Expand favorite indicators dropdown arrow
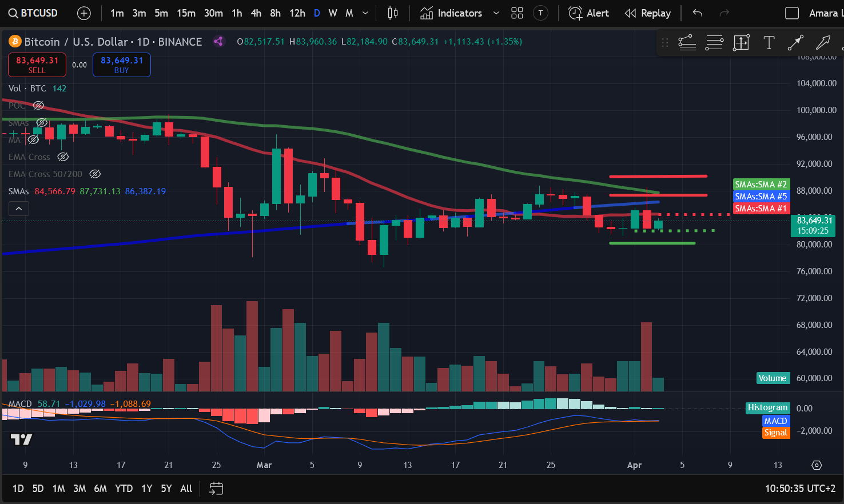Screen dimensions: 844x504 click(496, 13)
